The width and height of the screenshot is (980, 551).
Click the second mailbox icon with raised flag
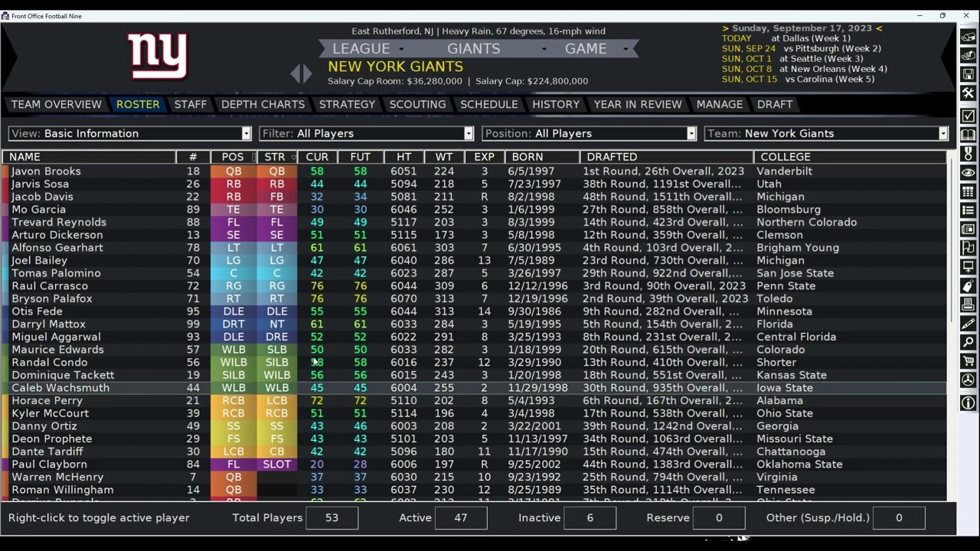(x=969, y=55)
